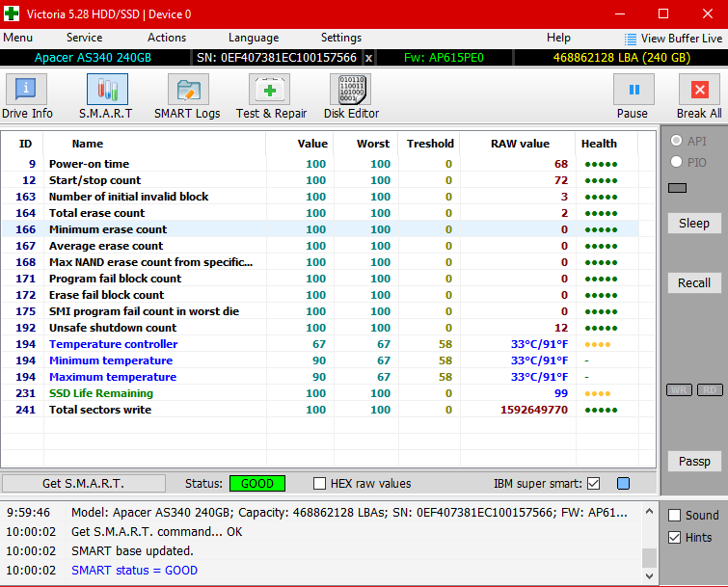
Task: Open the Drive Info panel icon
Action: tap(26, 89)
